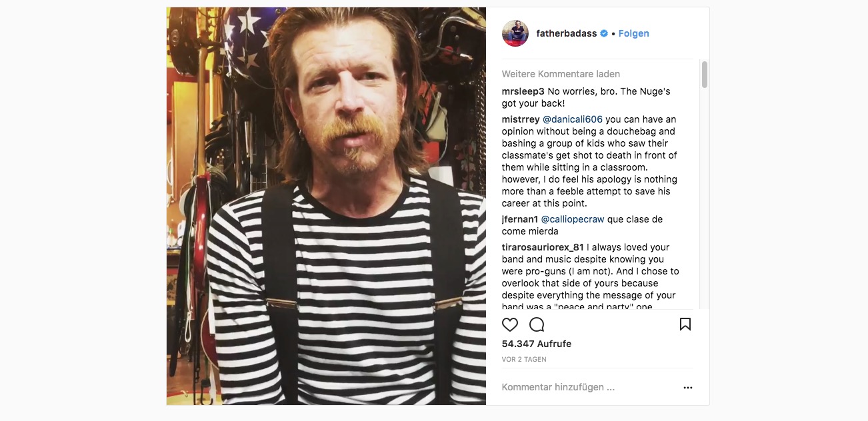Open fatherbadass profile picture avatar

(x=515, y=33)
